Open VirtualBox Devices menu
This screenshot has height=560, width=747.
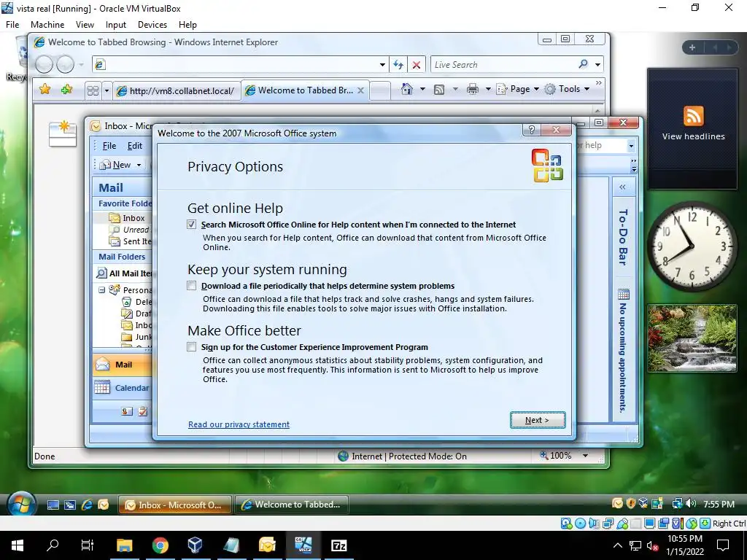(x=152, y=25)
